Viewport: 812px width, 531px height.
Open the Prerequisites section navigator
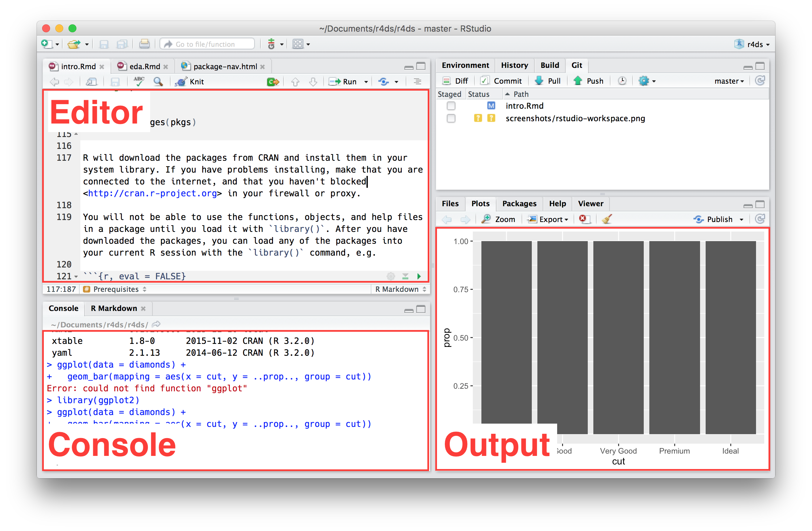(115, 289)
